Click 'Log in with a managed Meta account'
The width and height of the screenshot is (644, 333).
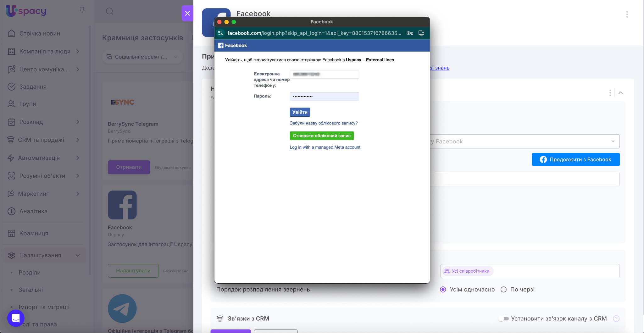(325, 147)
